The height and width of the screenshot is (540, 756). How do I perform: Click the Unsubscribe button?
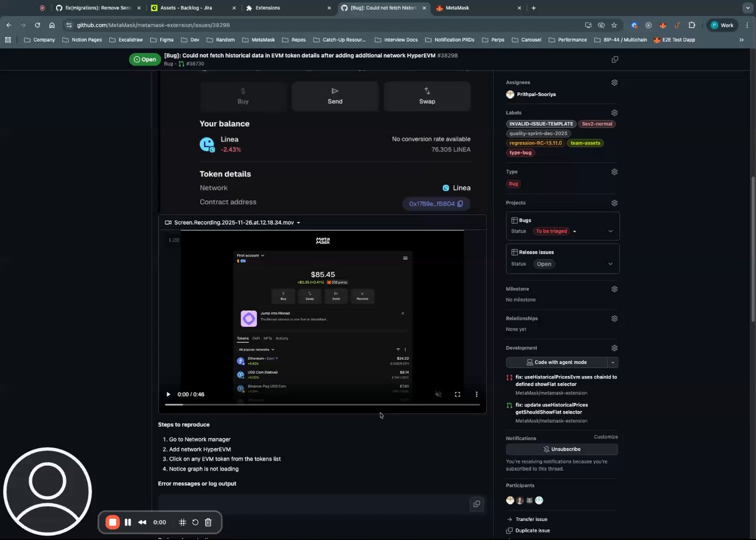click(562, 449)
